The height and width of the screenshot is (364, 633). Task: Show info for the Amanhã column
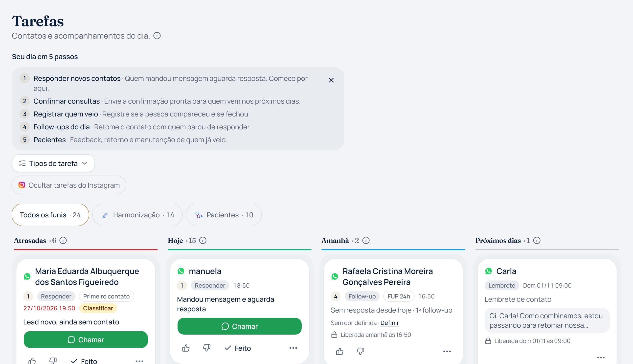366,241
